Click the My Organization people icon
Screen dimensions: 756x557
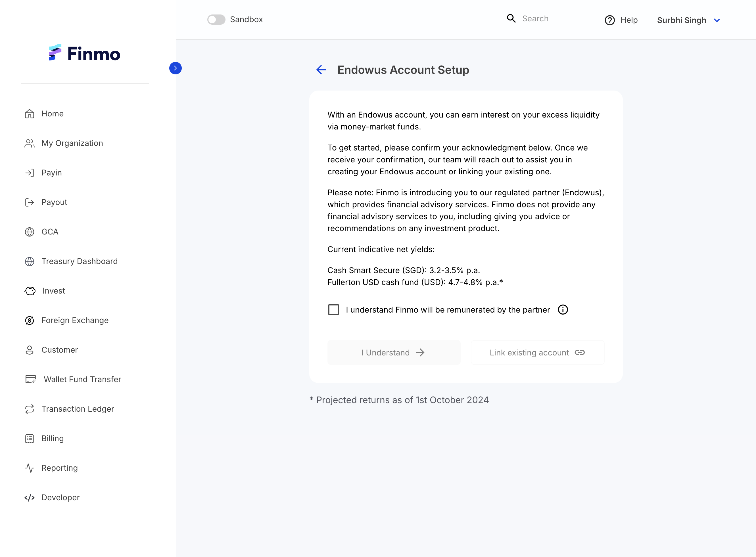[30, 143]
